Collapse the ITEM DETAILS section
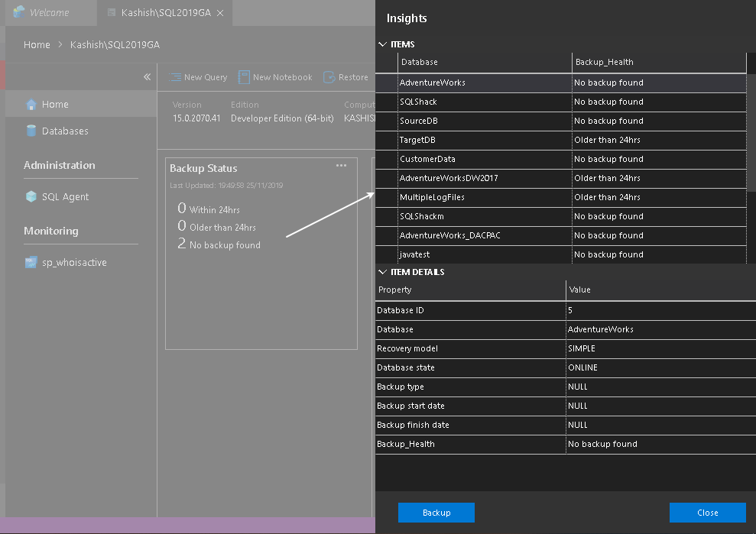Screen dimensions: 756x534 (x=383, y=272)
